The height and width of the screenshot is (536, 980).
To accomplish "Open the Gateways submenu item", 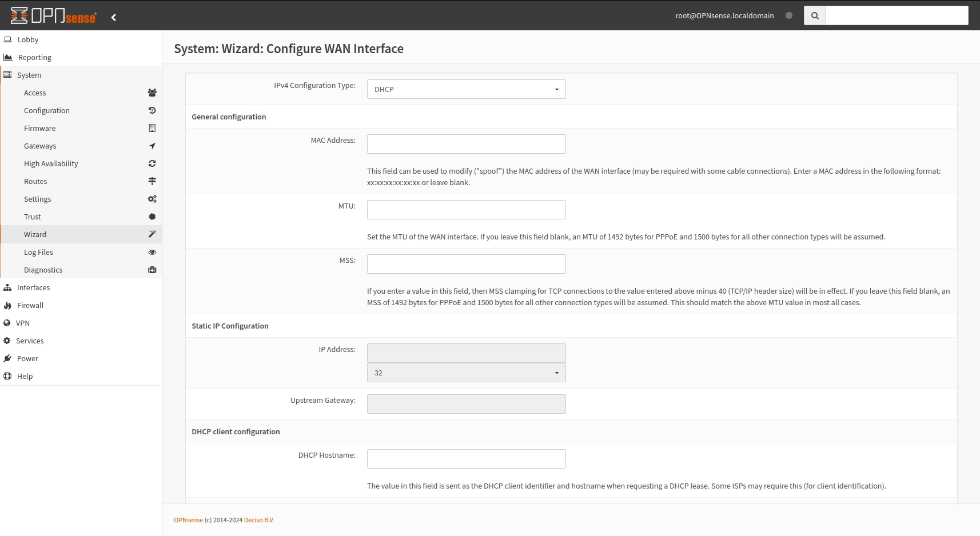I will coord(81,146).
